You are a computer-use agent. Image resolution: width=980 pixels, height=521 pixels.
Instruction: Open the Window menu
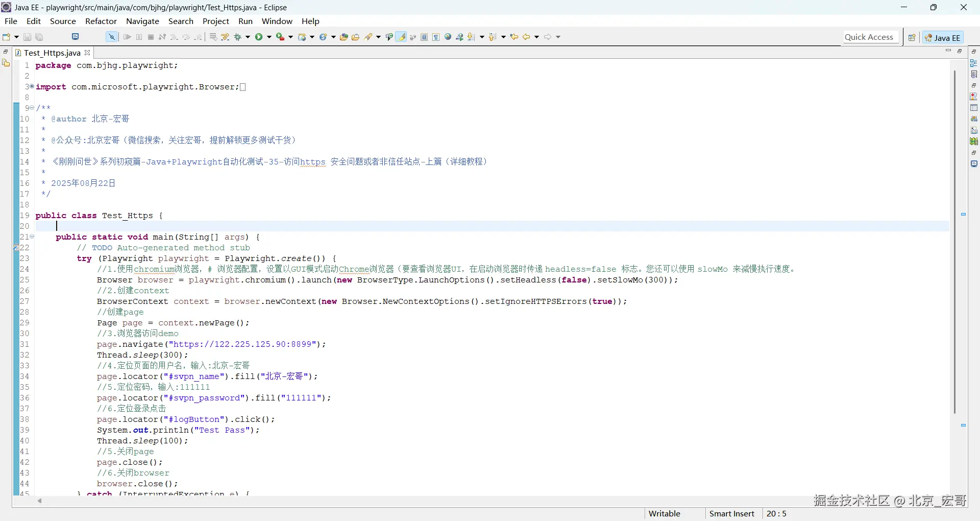point(277,21)
